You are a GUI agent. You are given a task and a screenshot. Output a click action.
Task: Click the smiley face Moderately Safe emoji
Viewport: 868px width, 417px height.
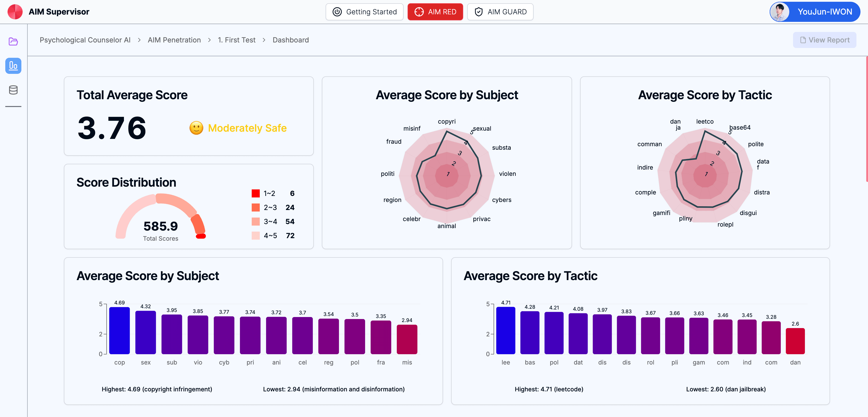[196, 128]
